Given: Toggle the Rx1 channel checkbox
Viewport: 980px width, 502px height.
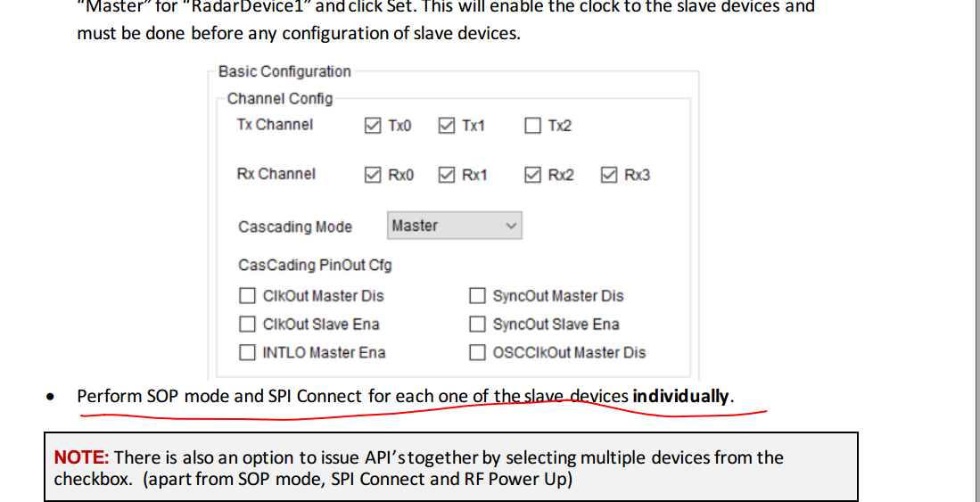Looking at the screenshot, I should click(x=446, y=175).
